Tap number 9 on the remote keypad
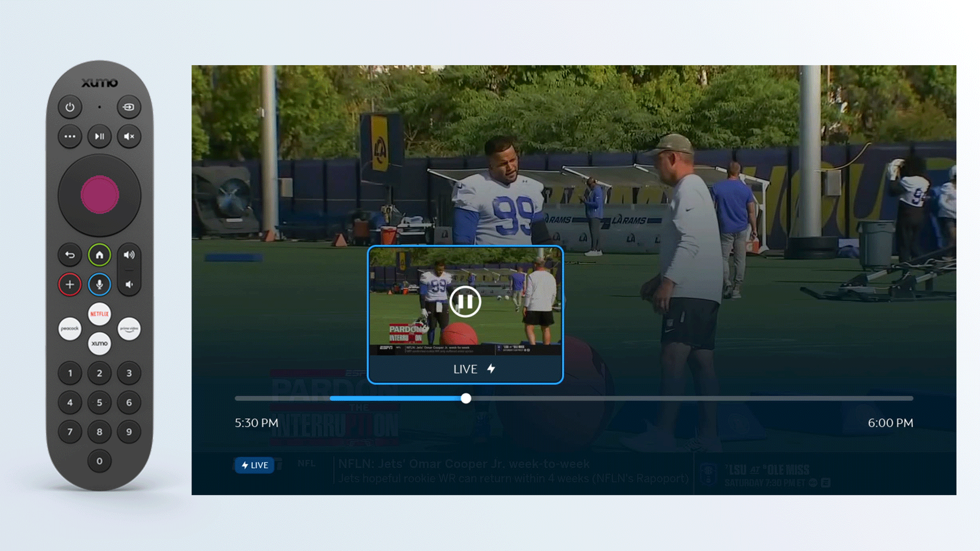 [x=129, y=432]
